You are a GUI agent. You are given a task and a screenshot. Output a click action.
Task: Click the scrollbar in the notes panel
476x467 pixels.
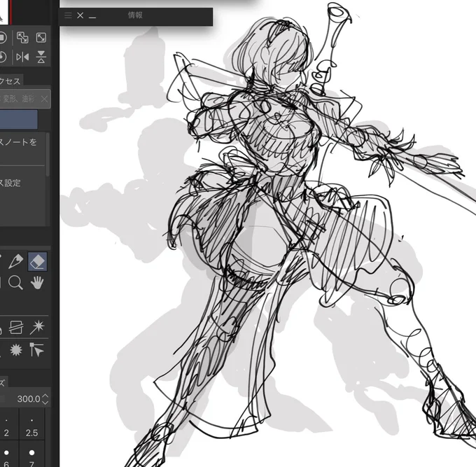point(48,155)
